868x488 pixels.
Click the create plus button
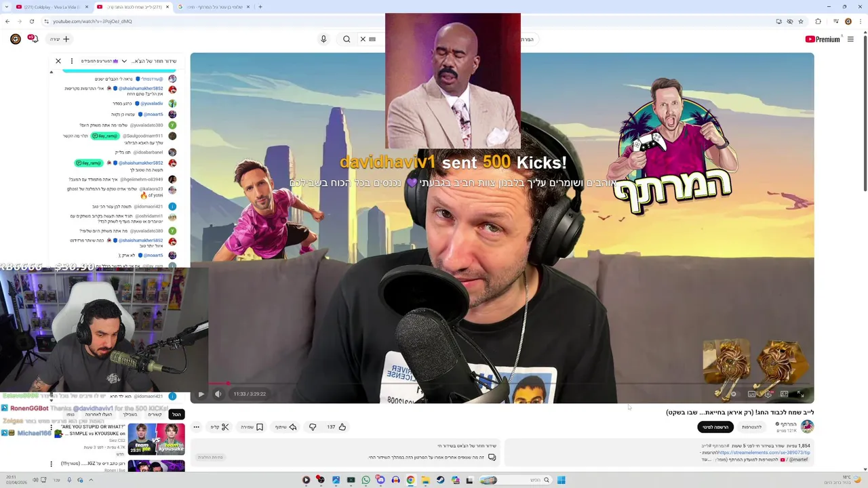point(60,39)
